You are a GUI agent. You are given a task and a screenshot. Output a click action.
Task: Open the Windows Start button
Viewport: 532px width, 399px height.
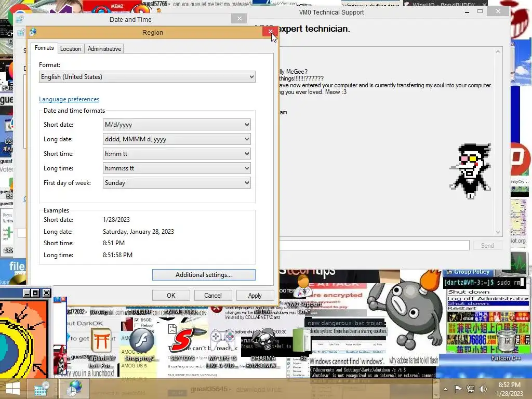pyautogui.click(x=13, y=389)
